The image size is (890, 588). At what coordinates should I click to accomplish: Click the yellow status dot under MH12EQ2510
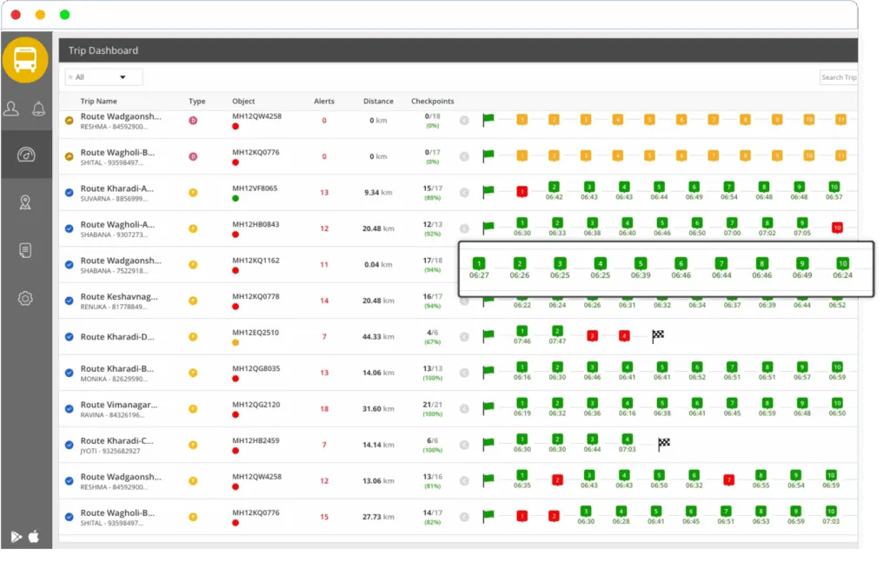(x=236, y=342)
